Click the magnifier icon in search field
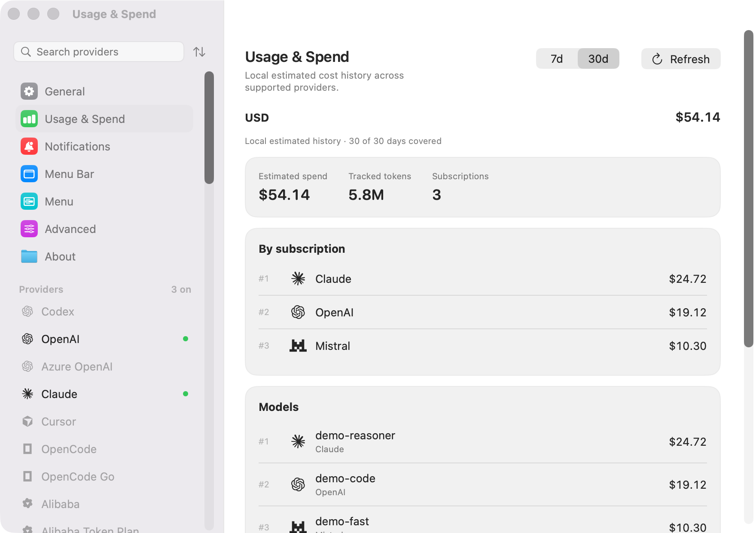 click(x=26, y=52)
